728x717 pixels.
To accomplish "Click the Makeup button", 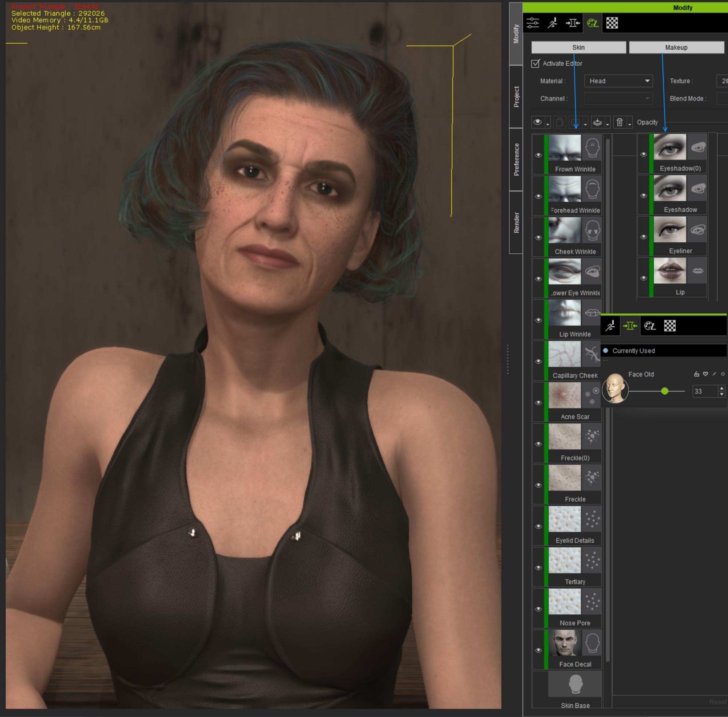I will coord(676,47).
